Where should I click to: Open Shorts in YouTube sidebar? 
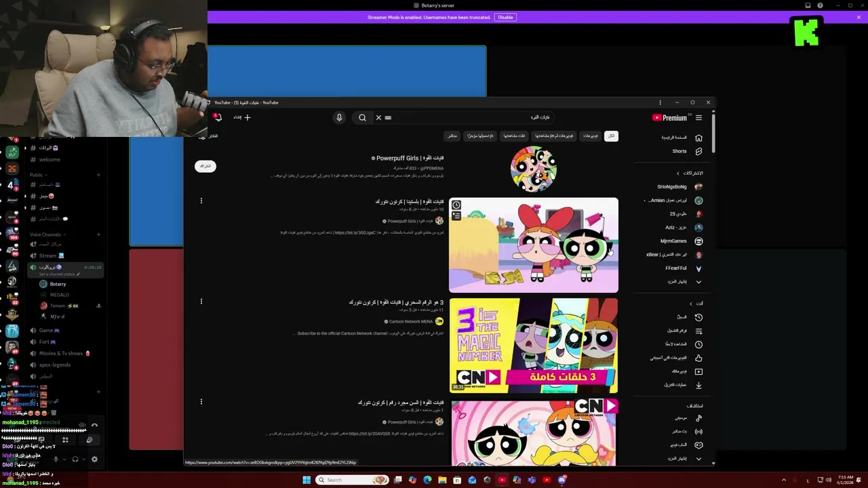coord(686,151)
